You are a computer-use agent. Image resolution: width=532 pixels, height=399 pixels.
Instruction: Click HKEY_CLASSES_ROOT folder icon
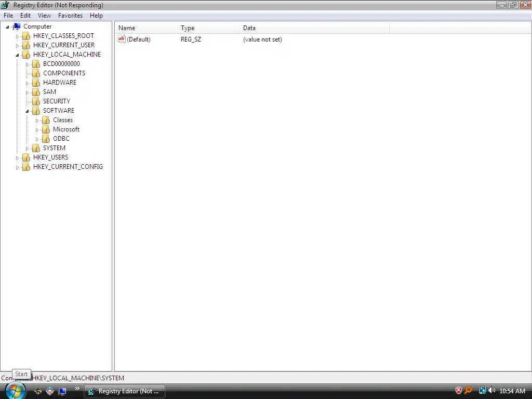(26, 36)
